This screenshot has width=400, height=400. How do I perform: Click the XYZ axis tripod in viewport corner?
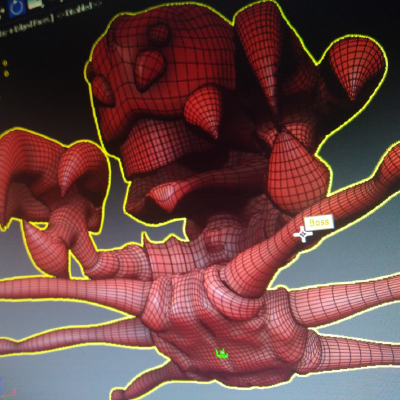(6, 388)
